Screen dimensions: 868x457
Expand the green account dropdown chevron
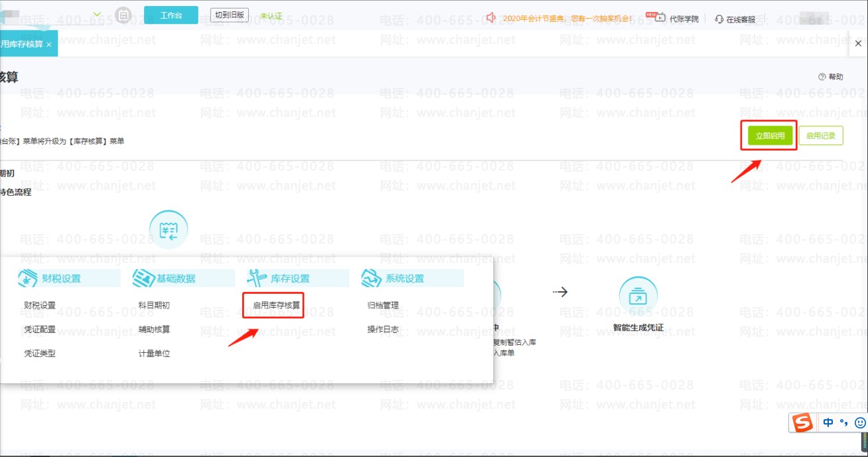click(98, 14)
